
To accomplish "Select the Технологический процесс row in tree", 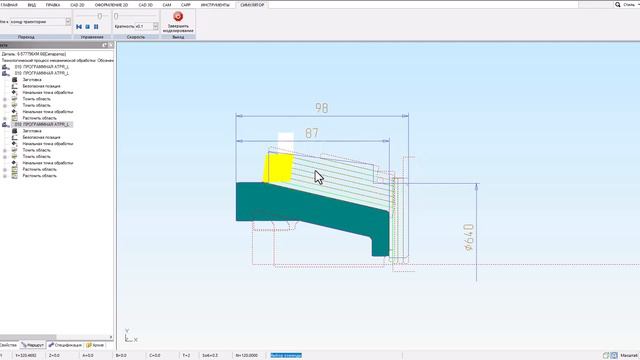I will (57, 60).
